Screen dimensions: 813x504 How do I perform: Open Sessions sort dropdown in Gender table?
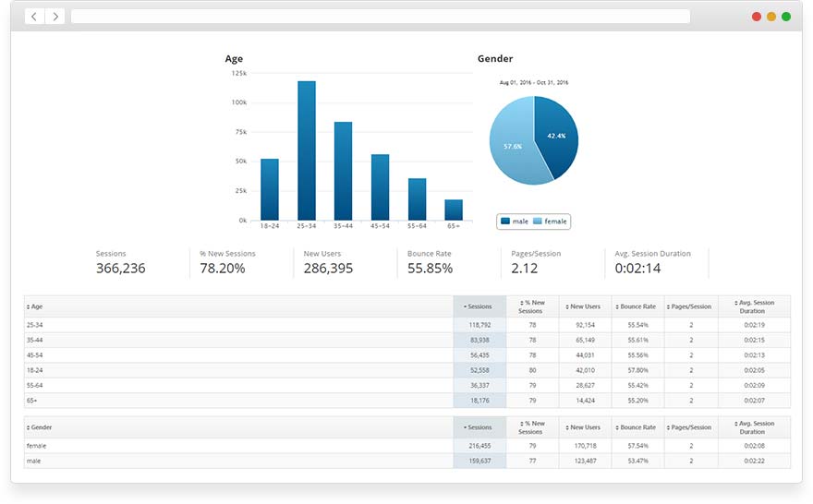point(479,427)
